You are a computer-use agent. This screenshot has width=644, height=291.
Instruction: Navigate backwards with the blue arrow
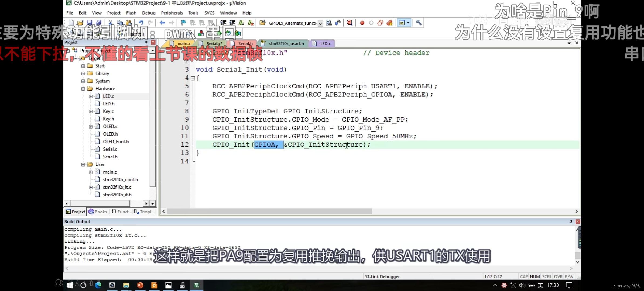[x=162, y=23]
